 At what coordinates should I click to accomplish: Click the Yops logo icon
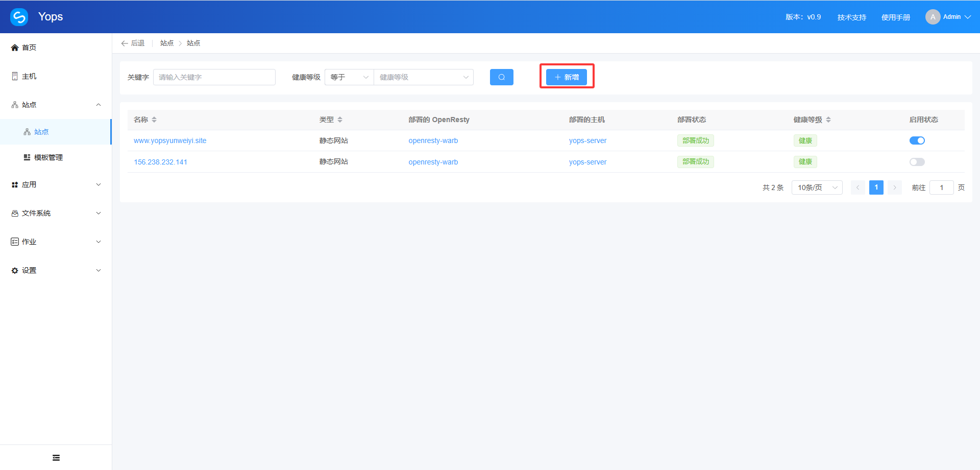point(19,17)
